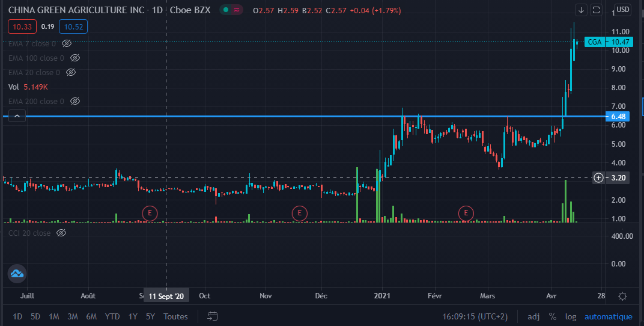Click the EMA 200 close 0 legend label
644x326 pixels.
click(36, 101)
